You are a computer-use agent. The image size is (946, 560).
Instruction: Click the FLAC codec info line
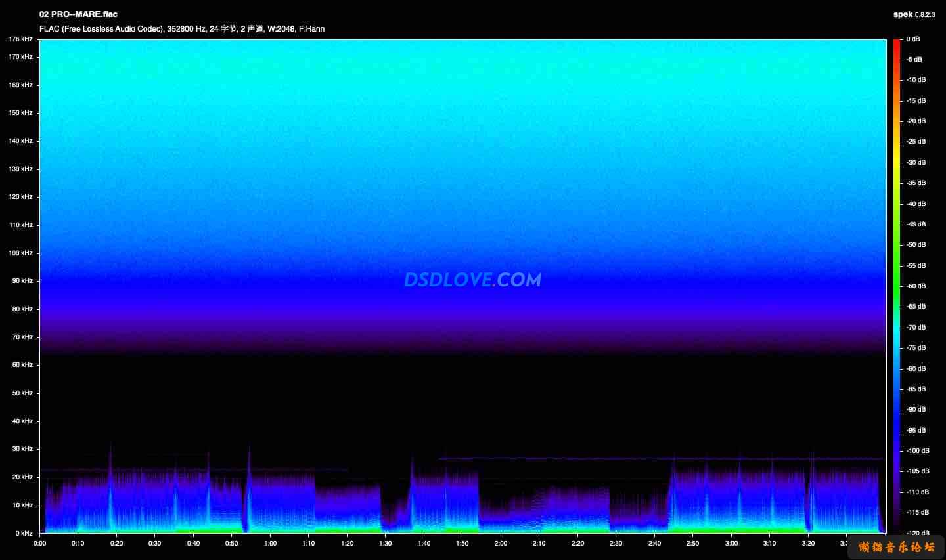click(182, 29)
